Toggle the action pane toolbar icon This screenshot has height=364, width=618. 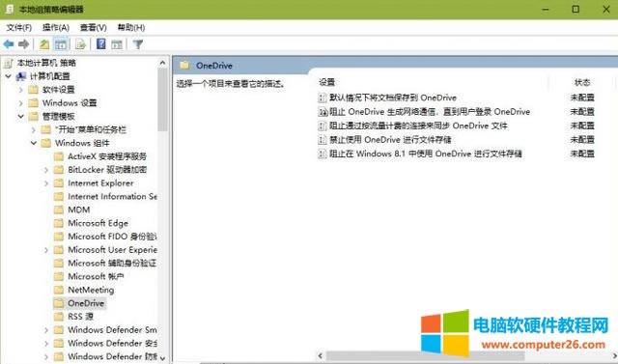tap(117, 44)
